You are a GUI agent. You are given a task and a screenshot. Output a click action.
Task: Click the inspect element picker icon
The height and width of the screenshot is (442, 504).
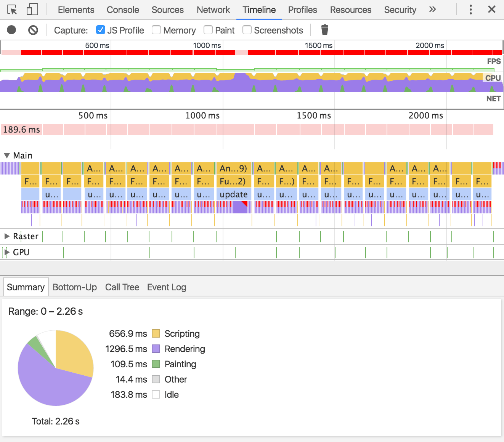point(12,10)
